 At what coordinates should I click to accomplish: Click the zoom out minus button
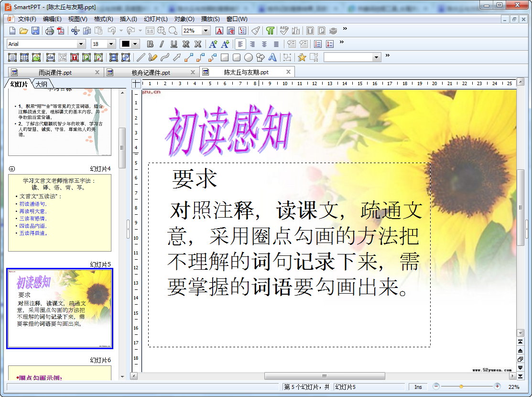(x=436, y=386)
